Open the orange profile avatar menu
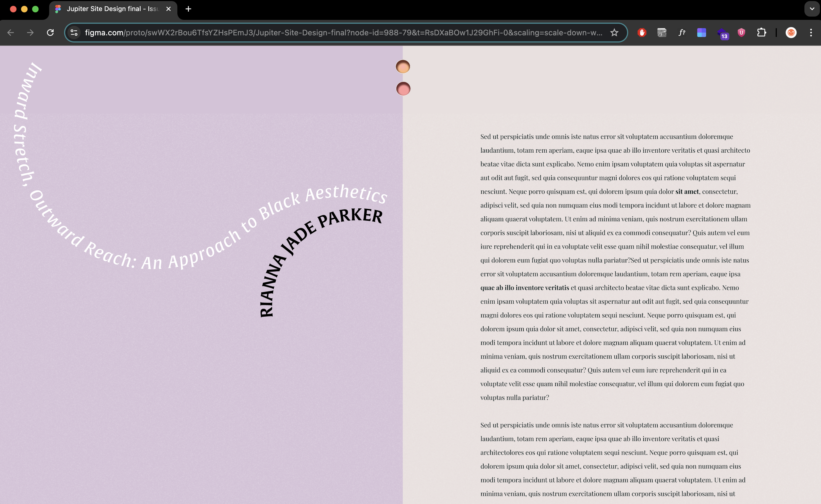This screenshot has width=821, height=504. click(x=791, y=32)
